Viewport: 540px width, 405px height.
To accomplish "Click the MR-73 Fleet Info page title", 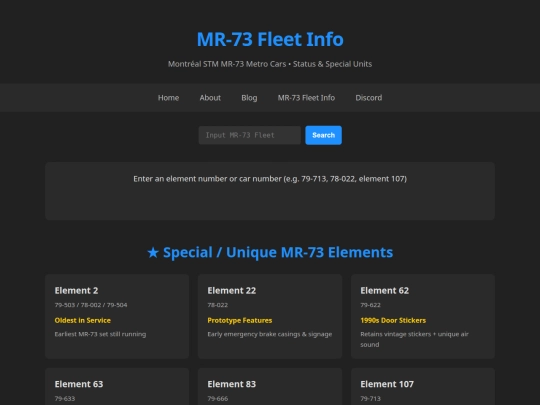I will pyautogui.click(x=270, y=39).
